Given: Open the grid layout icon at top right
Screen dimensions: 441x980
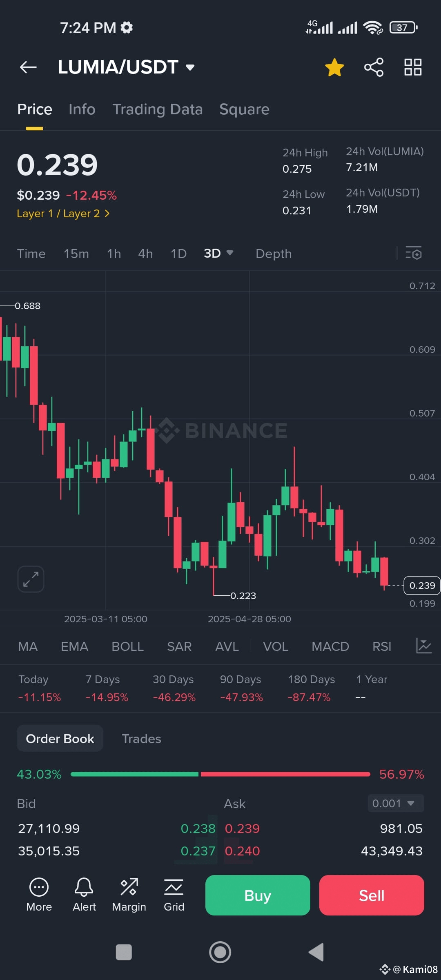Looking at the screenshot, I should coord(413,67).
